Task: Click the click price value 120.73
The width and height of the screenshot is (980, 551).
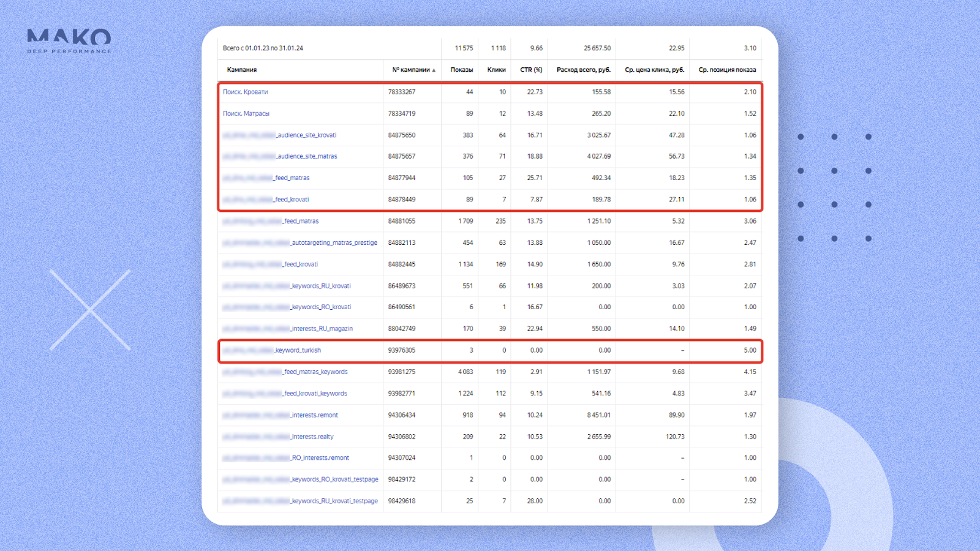Action: click(x=676, y=437)
